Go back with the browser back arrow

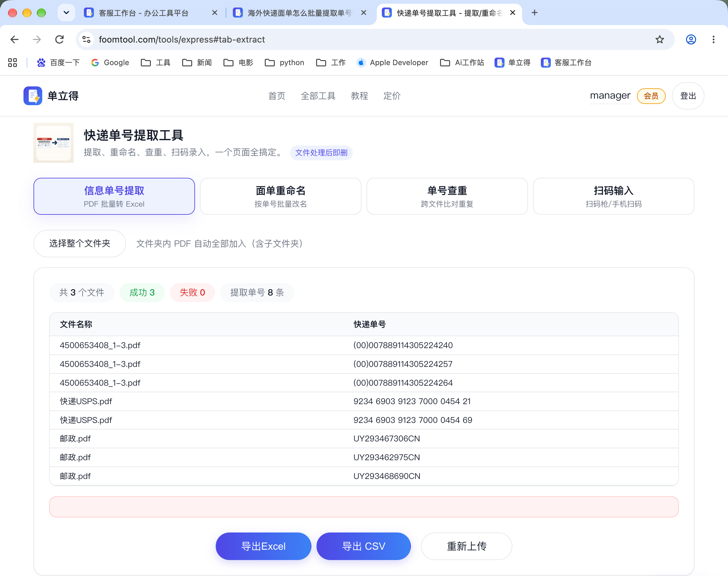point(14,39)
